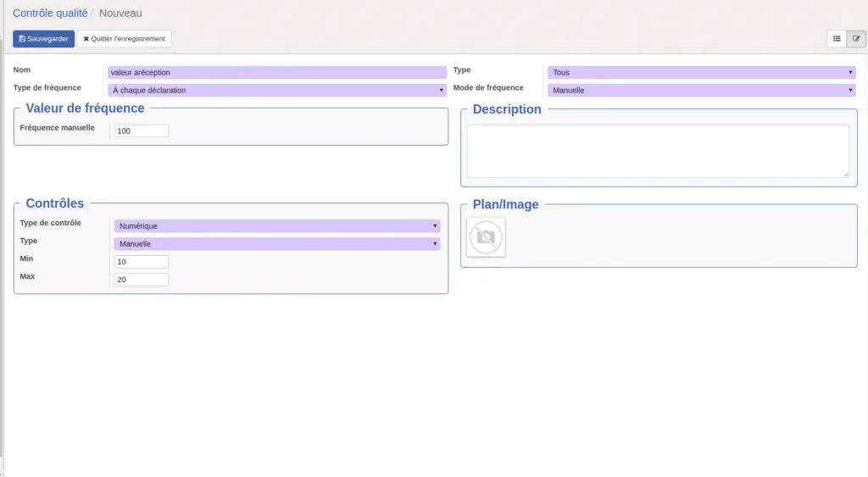Click the Nouveau breadcrumb text
Image resolution: width=868 pixels, height=477 pixels.
coord(120,13)
